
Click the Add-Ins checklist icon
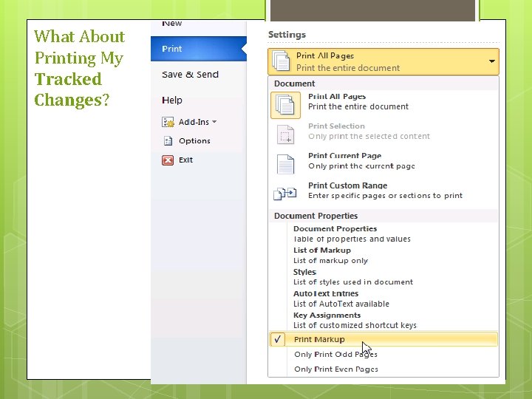coord(168,122)
